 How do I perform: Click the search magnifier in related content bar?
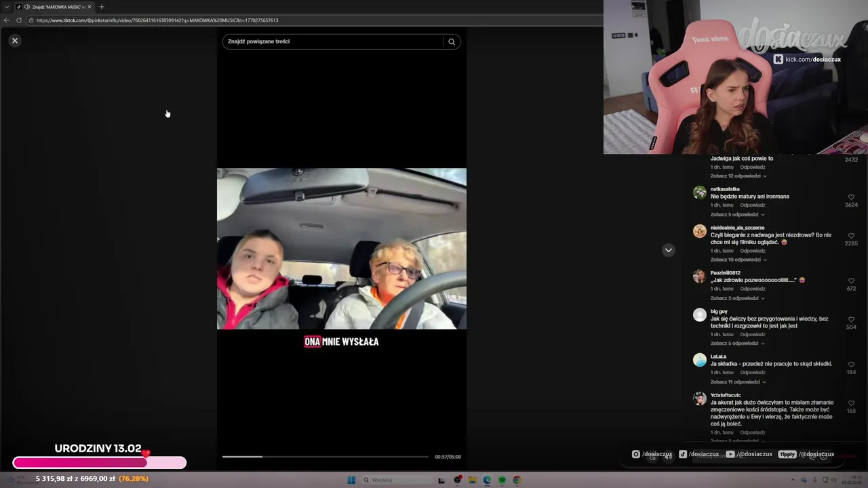click(452, 41)
